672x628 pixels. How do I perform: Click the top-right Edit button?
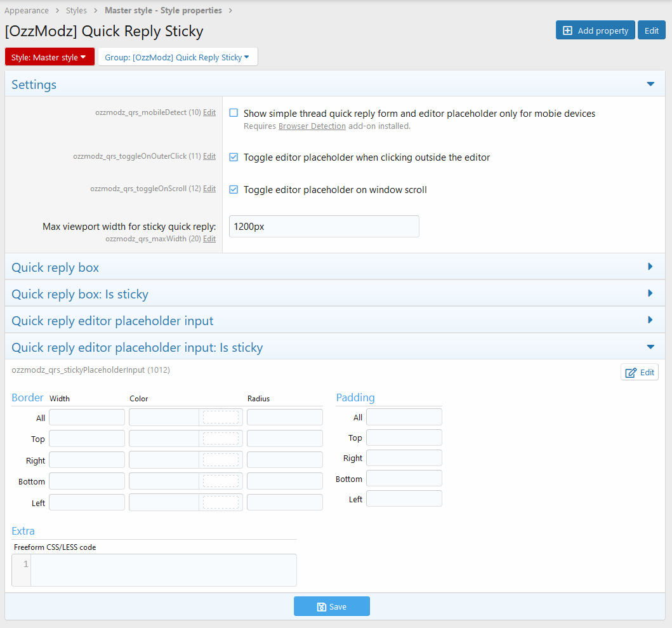[652, 30]
